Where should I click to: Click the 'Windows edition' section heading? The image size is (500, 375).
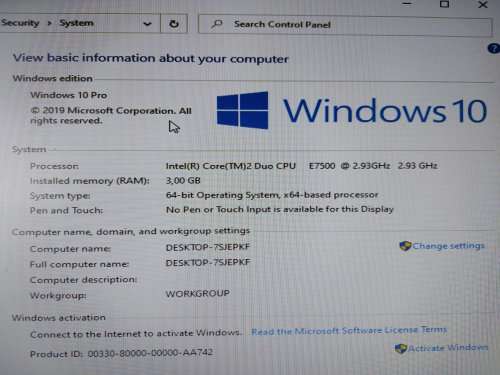click(x=53, y=78)
